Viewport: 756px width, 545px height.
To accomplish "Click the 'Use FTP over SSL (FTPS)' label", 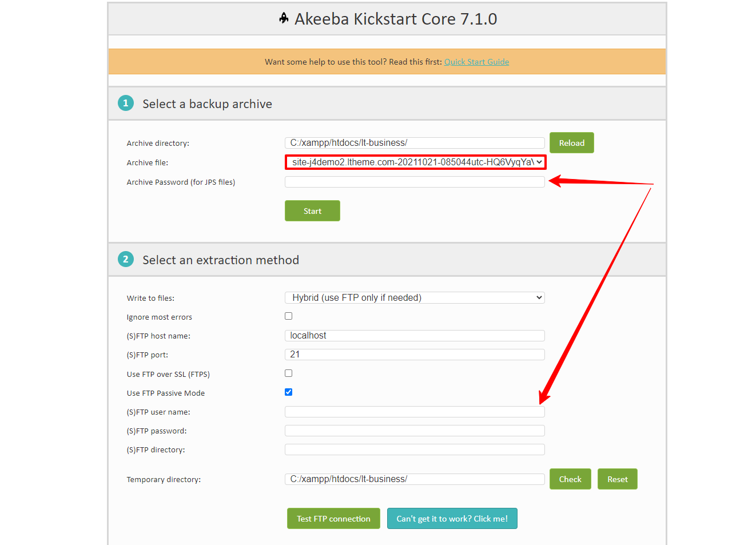I will click(168, 375).
